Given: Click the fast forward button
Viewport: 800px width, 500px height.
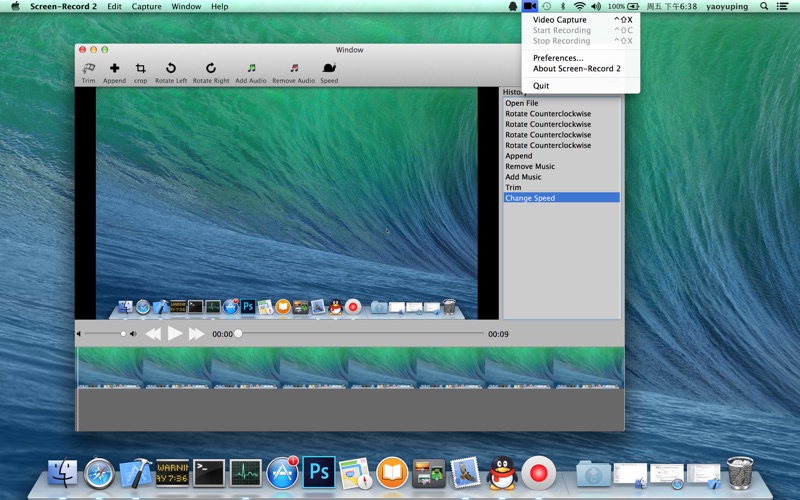Looking at the screenshot, I should pos(196,334).
